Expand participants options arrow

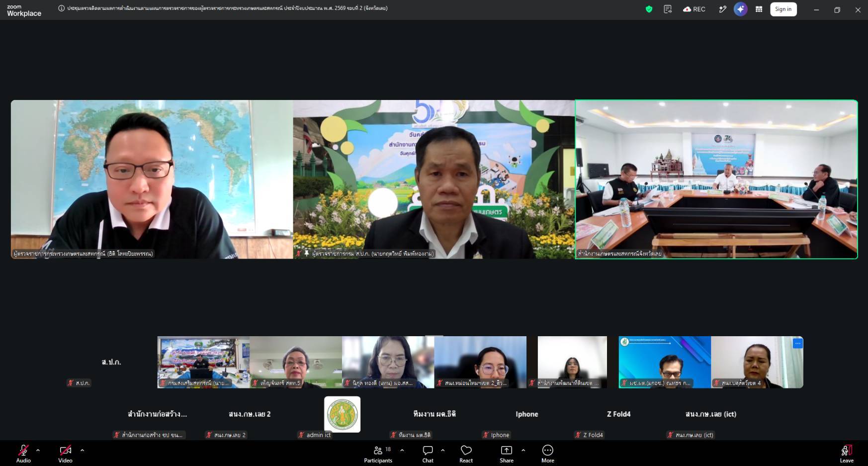(x=402, y=450)
